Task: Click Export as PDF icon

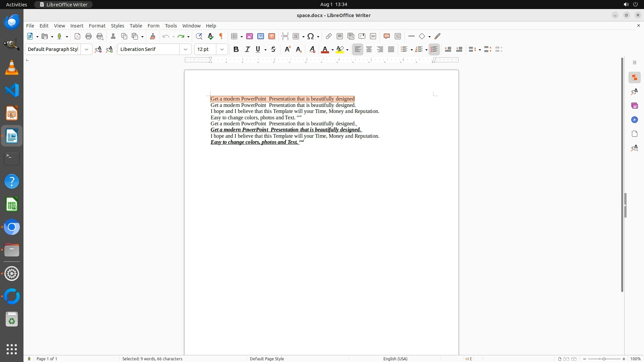Action: click(77, 36)
